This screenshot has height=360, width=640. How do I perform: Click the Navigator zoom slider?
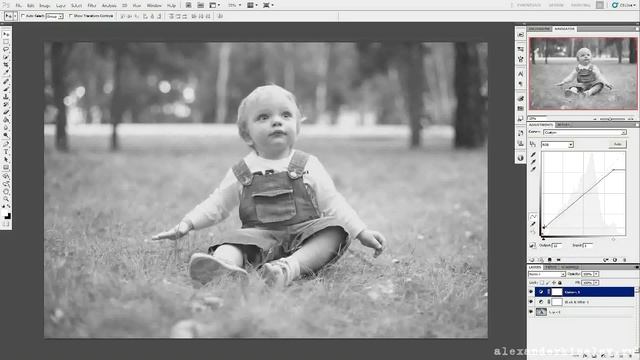(x=610, y=119)
